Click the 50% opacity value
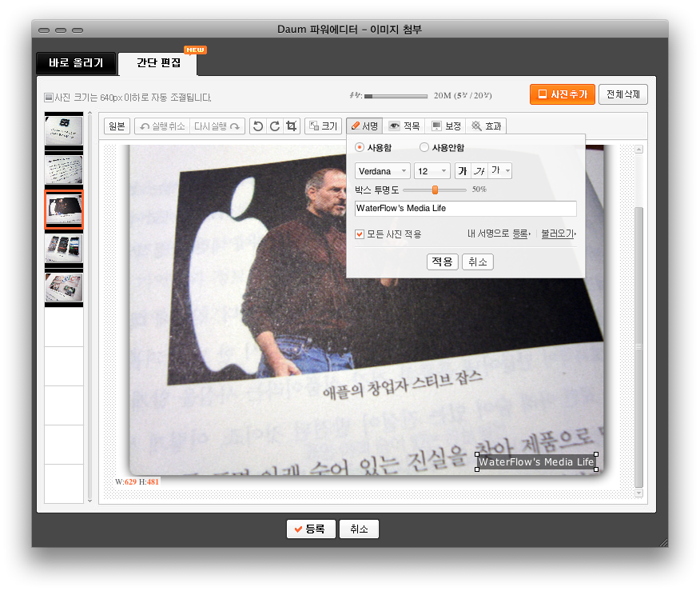700x591 pixels. click(479, 190)
